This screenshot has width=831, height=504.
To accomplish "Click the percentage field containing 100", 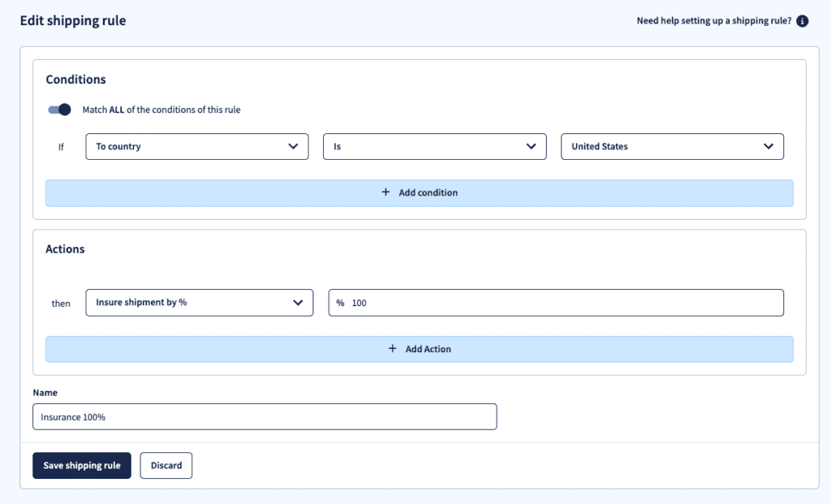I will tap(556, 303).
